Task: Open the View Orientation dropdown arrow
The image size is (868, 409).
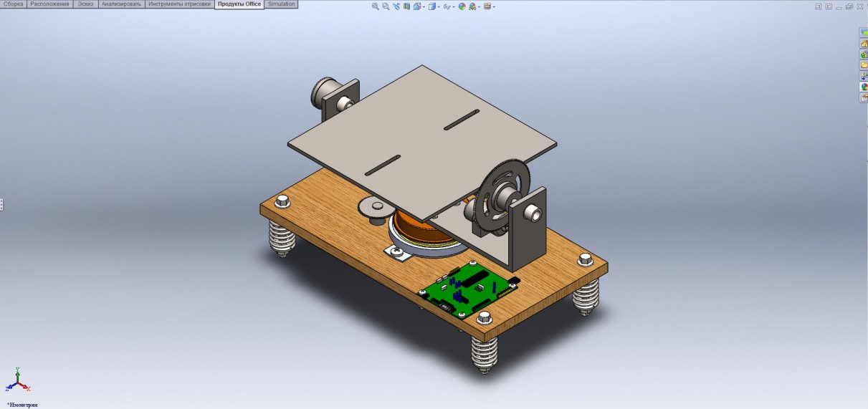Action: point(424,7)
